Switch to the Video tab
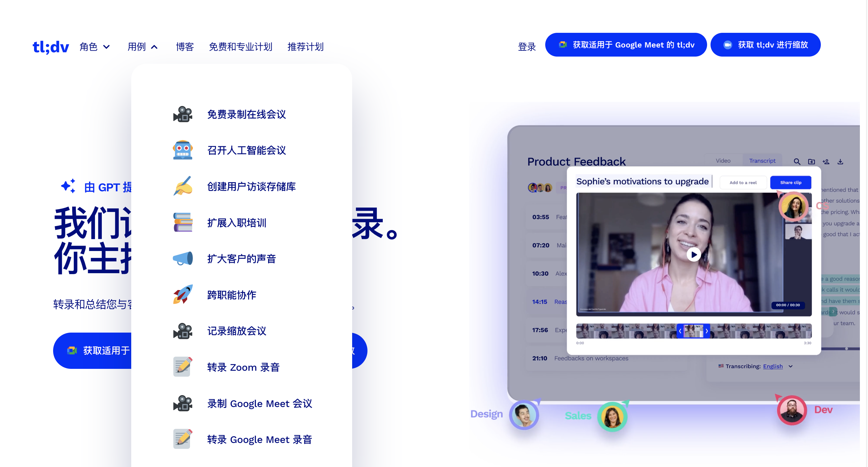The height and width of the screenshot is (467, 868). (723, 160)
